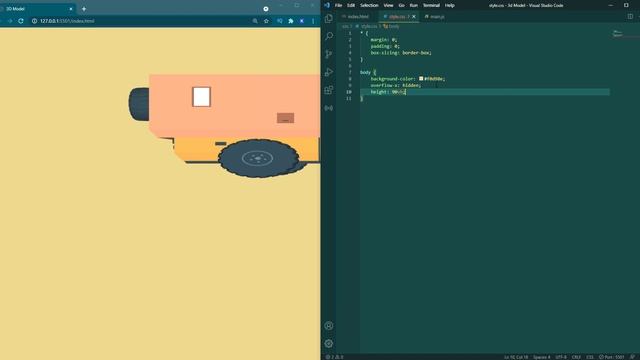The width and height of the screenshot is (640, 360).
Task: Open the Selection menu
Action: point(369,5)
